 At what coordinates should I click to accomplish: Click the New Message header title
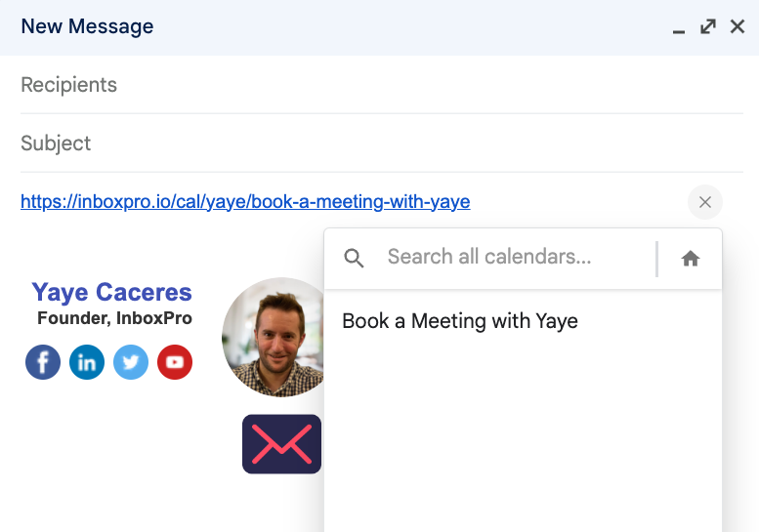(87, 26)
